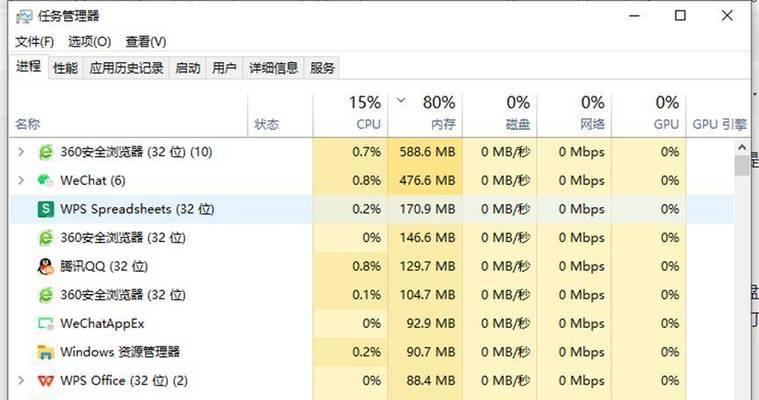This screenshot has width=759, height=400.
Task: Sort by the 内存 column header
Action: pos(425,114)
